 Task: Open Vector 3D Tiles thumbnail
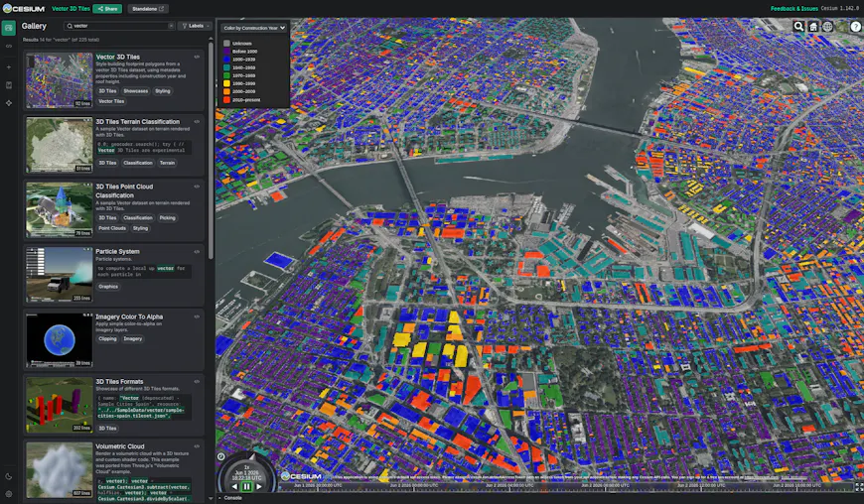[x=60, y=80]
